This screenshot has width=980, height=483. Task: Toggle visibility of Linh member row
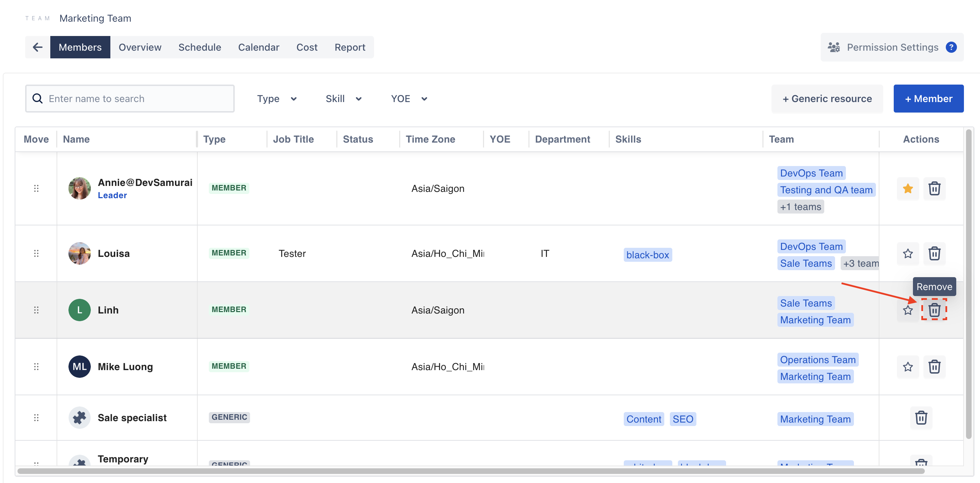(907, 309)
